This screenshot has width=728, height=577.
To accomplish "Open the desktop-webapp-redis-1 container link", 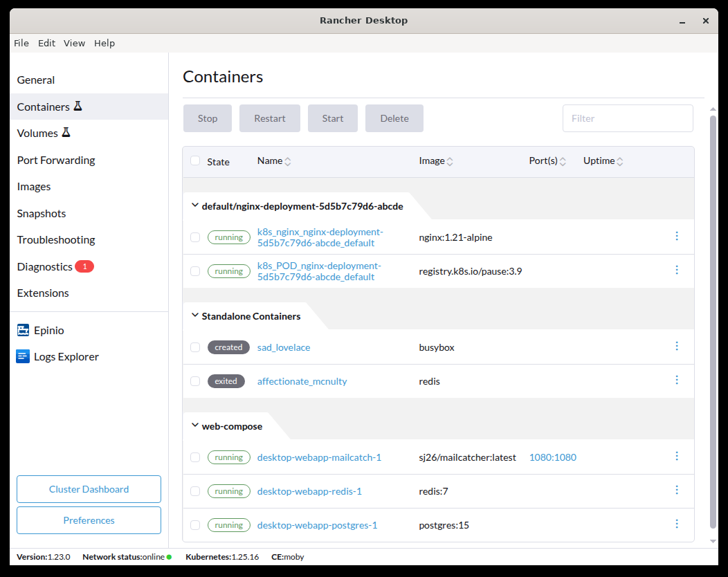I will [309, 491].
